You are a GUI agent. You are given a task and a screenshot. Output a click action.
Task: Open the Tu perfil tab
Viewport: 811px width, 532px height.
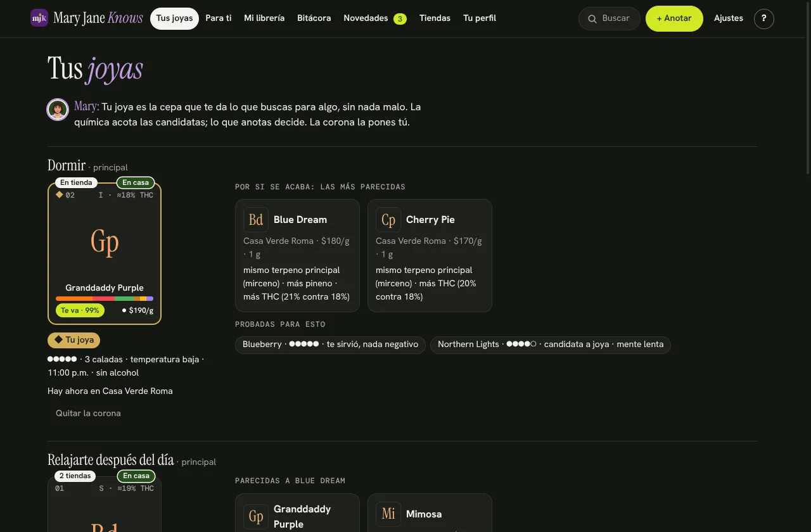coord(480,18)
